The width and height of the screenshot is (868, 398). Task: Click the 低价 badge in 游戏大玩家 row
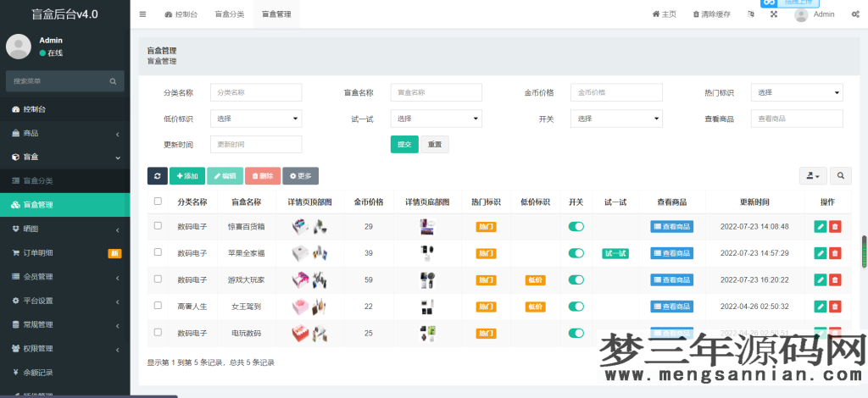(536, 280)
